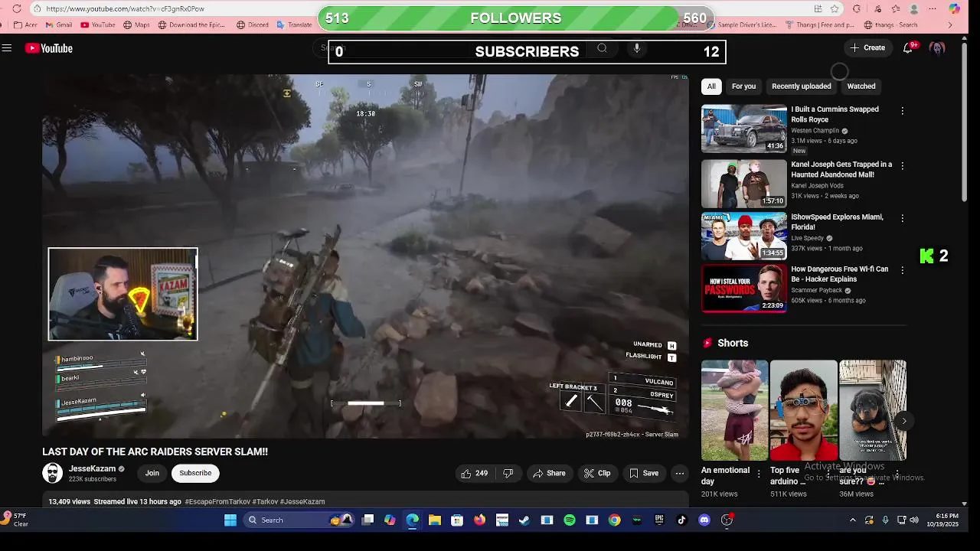The width and height of the screenshot is (980, 551).
Task: Open Epic Games Launcher from taskbar
Action: 659,520
